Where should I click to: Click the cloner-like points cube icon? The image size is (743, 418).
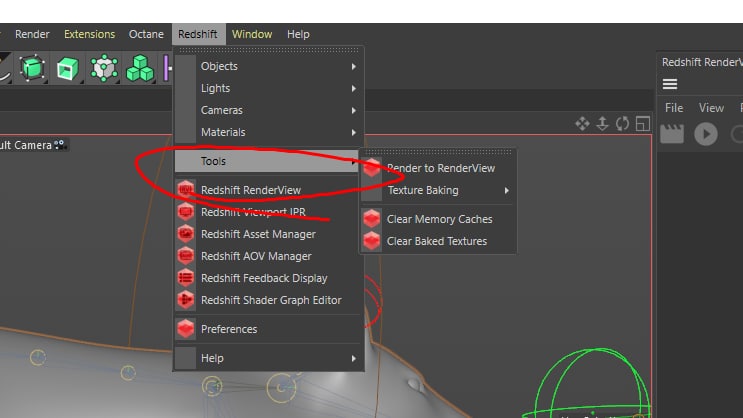[104, 68]
